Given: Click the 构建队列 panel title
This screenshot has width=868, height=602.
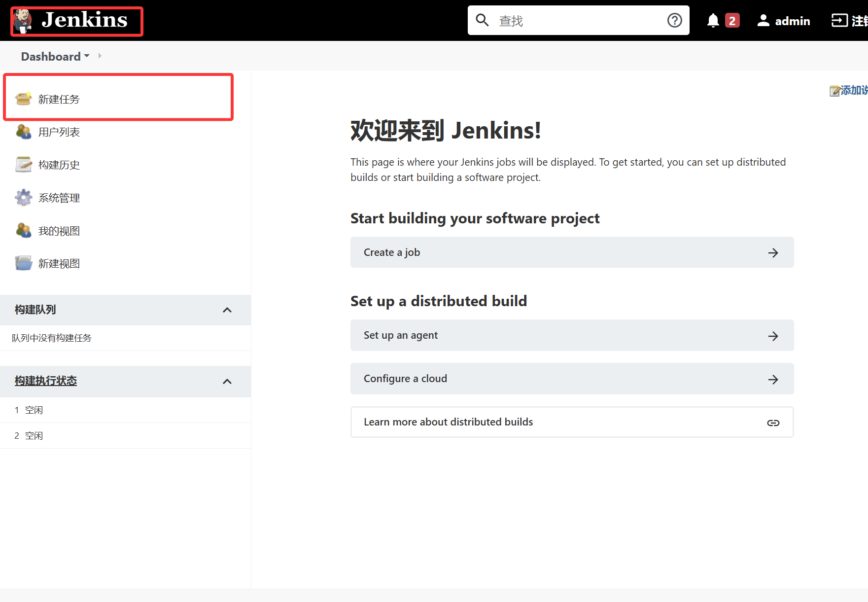Looking at the screenshot, I should point(35,310).
